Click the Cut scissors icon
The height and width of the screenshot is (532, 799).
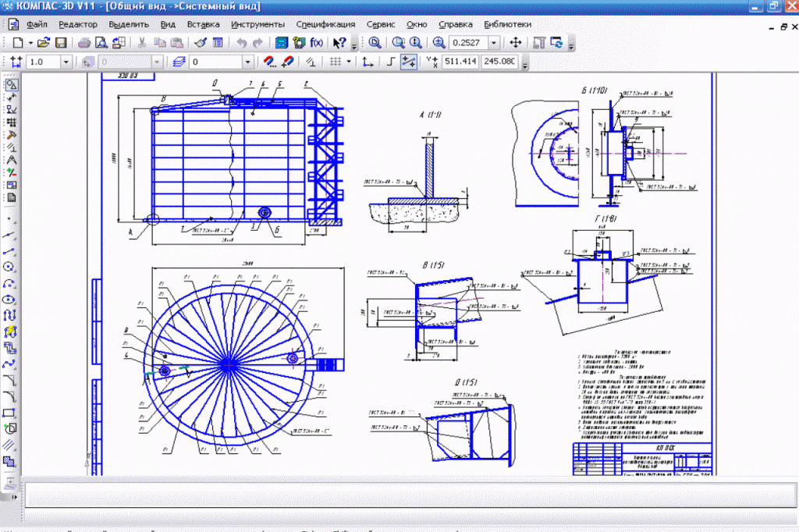pos(142,43)
